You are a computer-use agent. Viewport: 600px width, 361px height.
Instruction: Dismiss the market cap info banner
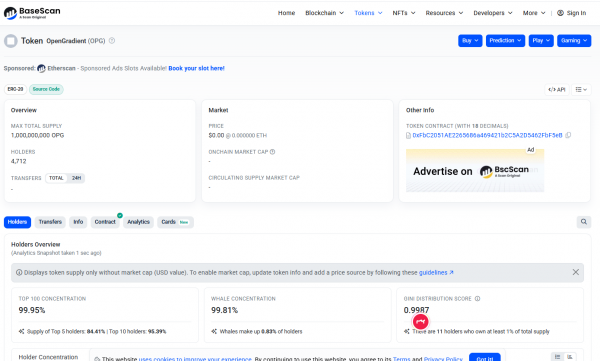pyautogui.click(x=576, y=272)
